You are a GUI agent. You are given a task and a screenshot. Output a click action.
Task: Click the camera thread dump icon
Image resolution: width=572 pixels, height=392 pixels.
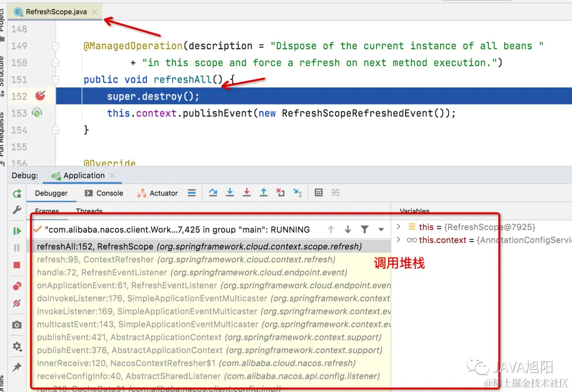[17, 325]
